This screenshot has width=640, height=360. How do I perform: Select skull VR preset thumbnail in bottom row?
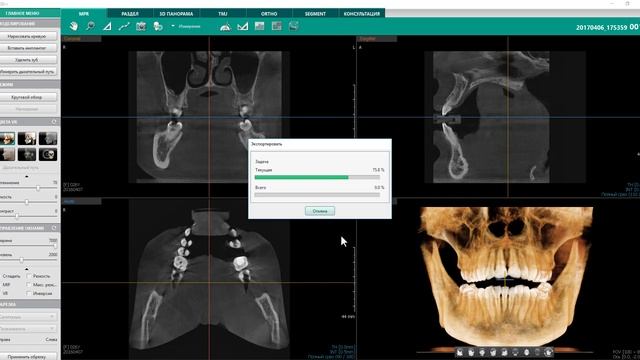click(48, 154)
